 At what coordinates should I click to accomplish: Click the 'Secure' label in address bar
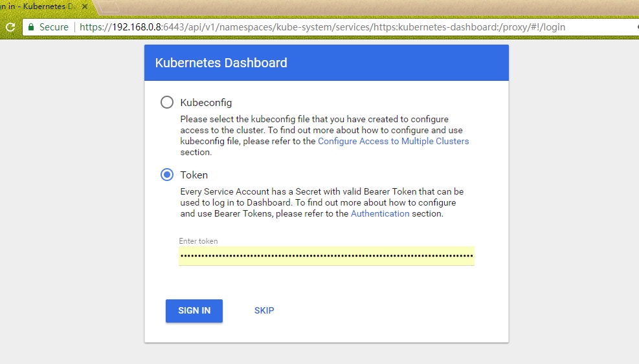click(x=54, y=27)
